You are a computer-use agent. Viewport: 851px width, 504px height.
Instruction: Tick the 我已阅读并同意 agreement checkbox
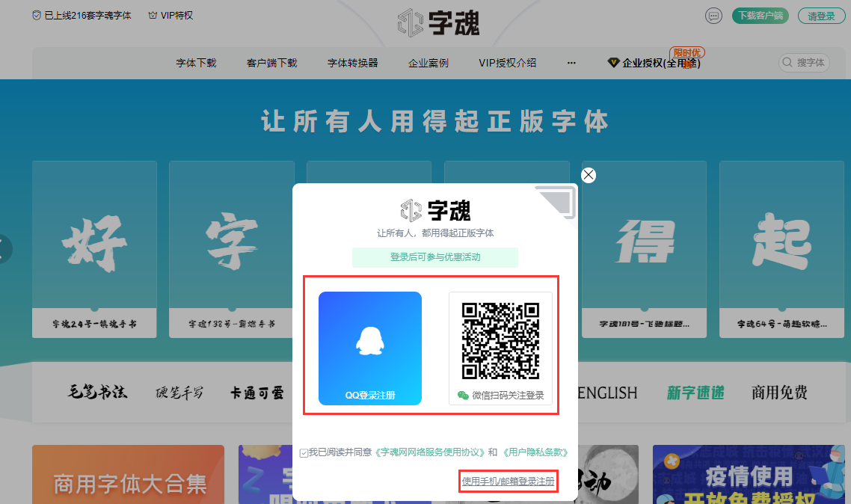(x=304, y=453)
